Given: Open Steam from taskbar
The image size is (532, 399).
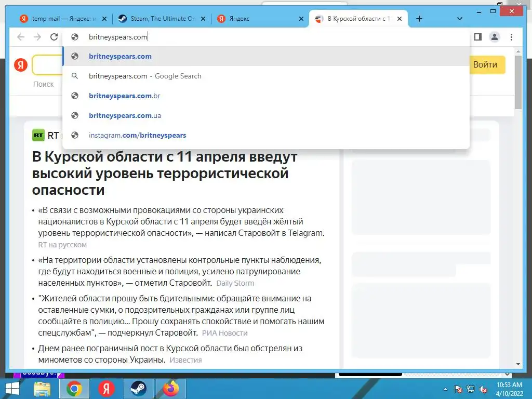Looking at the screenshot, I should click(x=138, y=389).
